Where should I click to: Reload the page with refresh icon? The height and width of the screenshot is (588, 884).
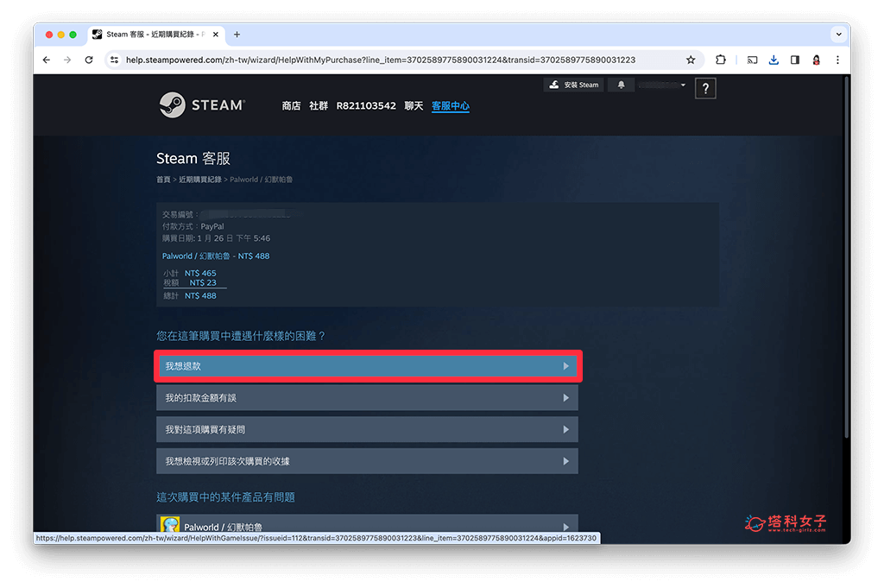coord(89,60)
